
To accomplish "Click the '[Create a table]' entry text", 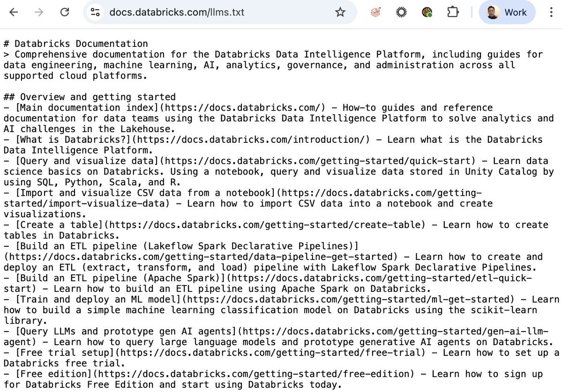I will pyautogui.click(x=59, y=225).
